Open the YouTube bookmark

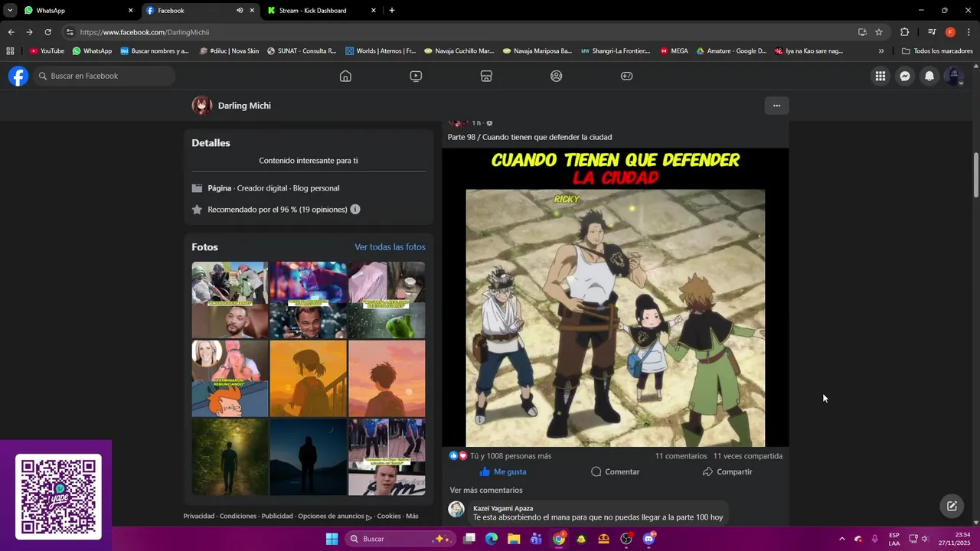(47, 51)
